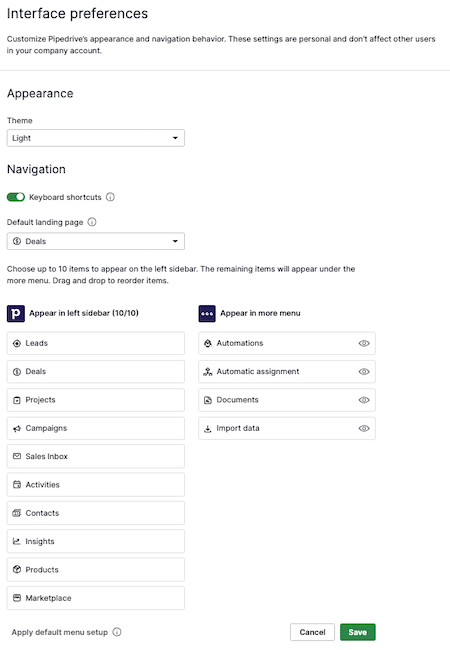Click the Save button

click(358, 632)
